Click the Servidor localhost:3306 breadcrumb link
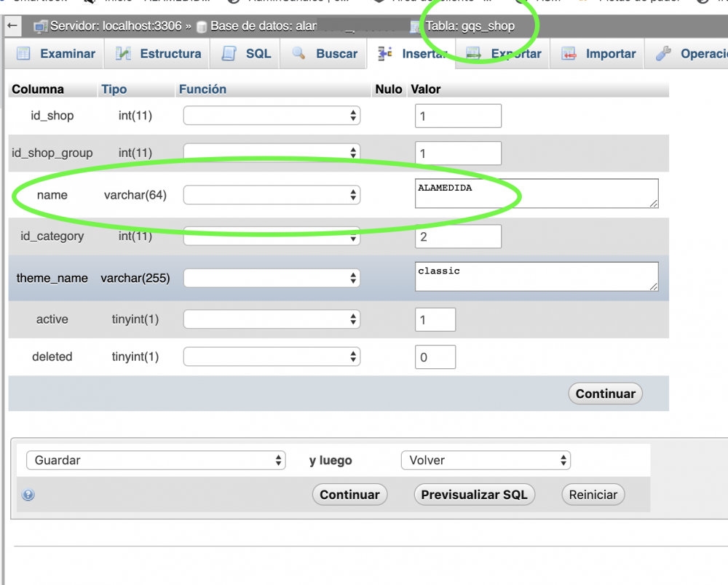This screenshot has height=585, width=728. pos(116,26)
